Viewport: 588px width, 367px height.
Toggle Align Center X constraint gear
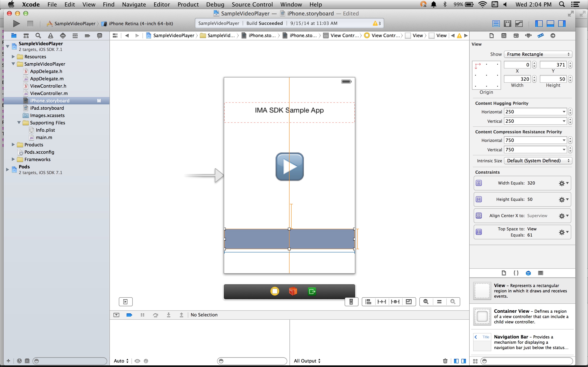click(x=563, y=216)
